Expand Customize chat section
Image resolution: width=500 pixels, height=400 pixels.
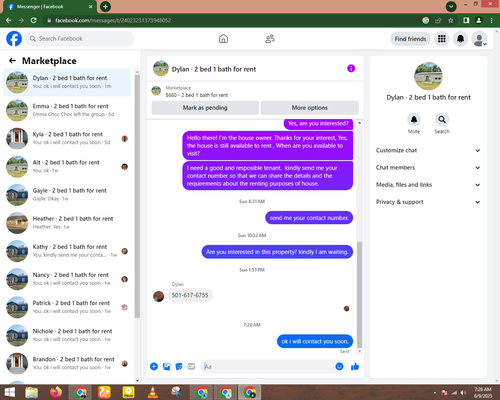(428, 150)
